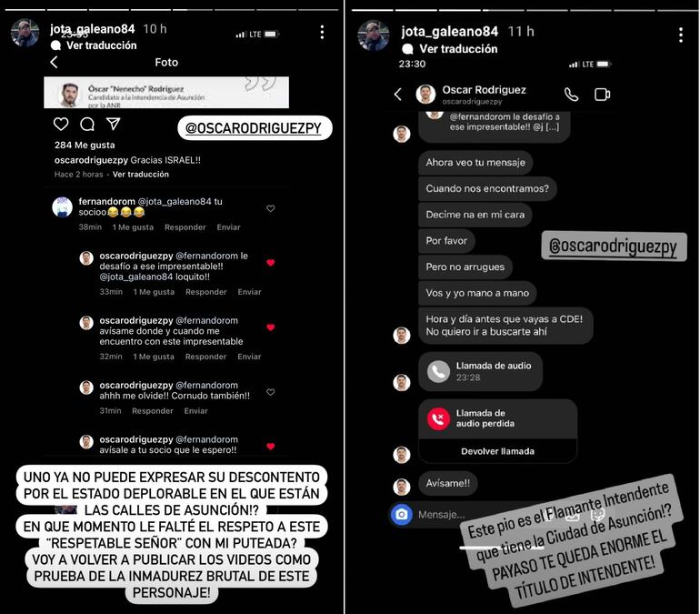Screen dimensions: 700x614
Task: Start a video call with Oscar Rodriguez
Action: tap(602, 95)
